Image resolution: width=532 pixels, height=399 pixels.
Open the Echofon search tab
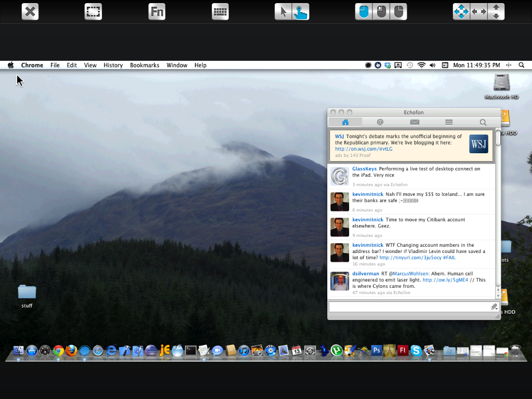pyautogui.click(x=483, y=122)
